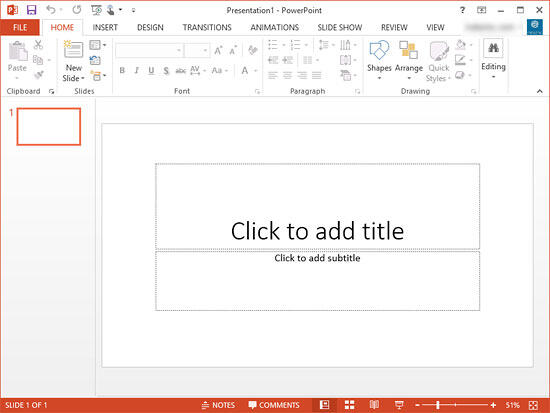Image resolution: width=550 pixels, height=413 pixels.
Task: Increase the font size
Action: pos(218,51)
